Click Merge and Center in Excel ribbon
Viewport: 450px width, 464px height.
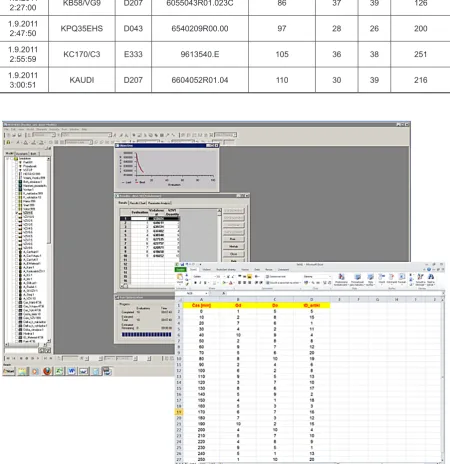pos(283,283)
